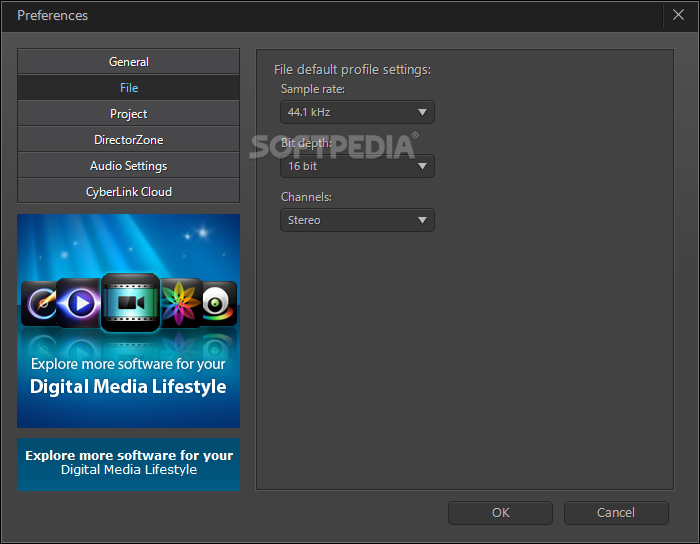Open the Bit depth 16 bit dropdown
Screen dimensions: 700x544
[x=357, y=166]
